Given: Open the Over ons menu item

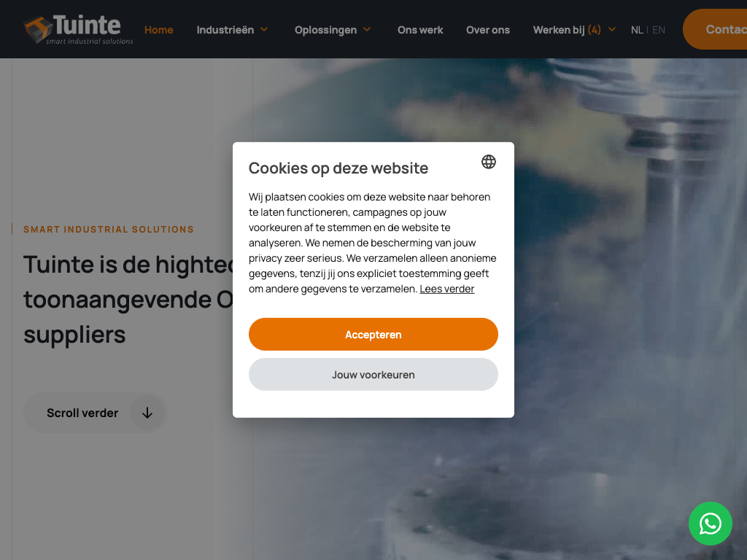Looking at the screenshot, I should pyautogui.click(x=488, y=30).
